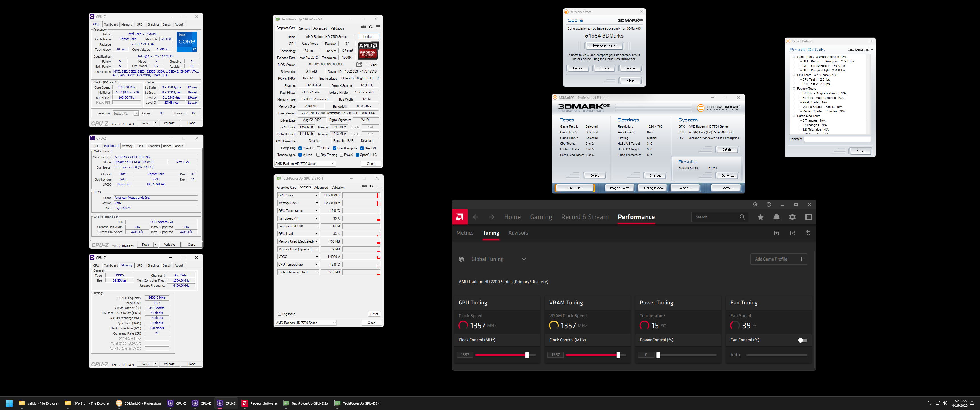Go forward in Radeon Software navigation
Screen dimensions: 980x410
(492, 217)
